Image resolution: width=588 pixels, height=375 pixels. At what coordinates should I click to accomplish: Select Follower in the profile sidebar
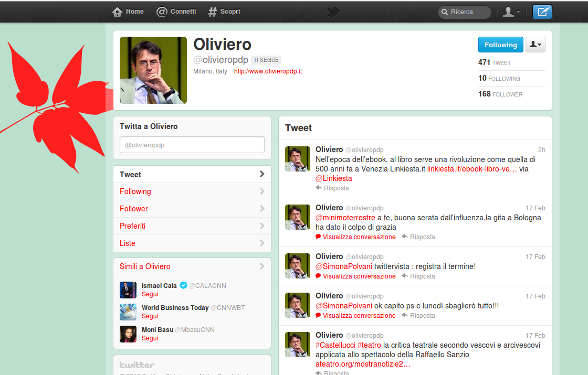click(x=134, y=209)
